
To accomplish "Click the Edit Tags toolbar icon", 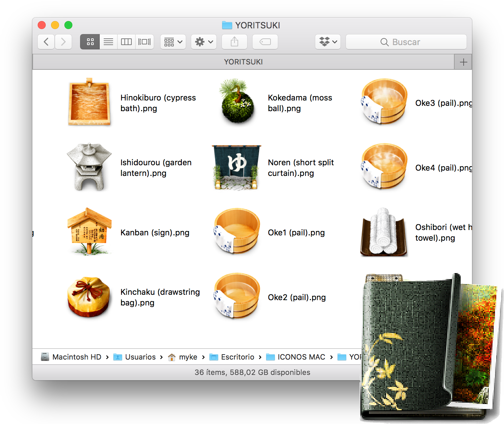I will tap(265, 42).
